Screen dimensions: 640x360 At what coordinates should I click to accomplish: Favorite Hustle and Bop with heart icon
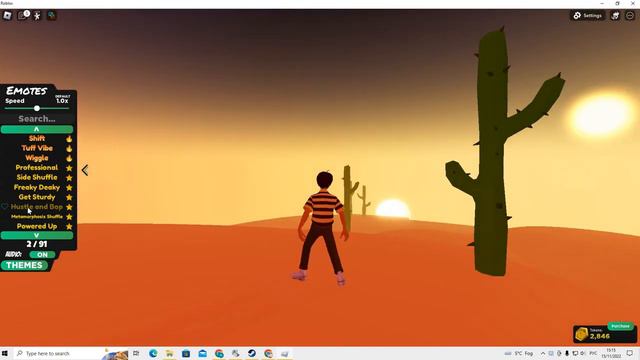4,207
